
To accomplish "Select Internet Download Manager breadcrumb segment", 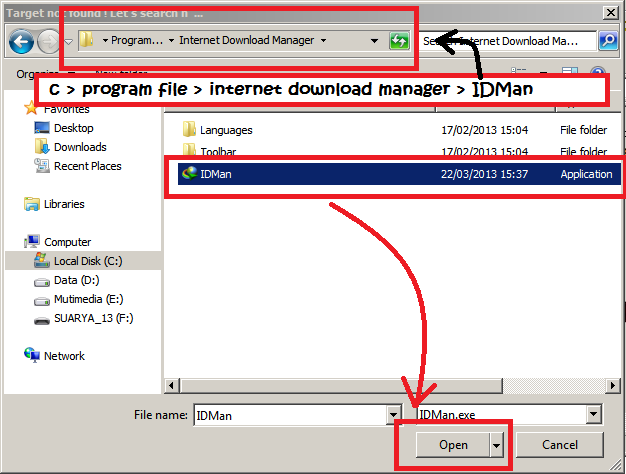I will click(x=246, y=40).
